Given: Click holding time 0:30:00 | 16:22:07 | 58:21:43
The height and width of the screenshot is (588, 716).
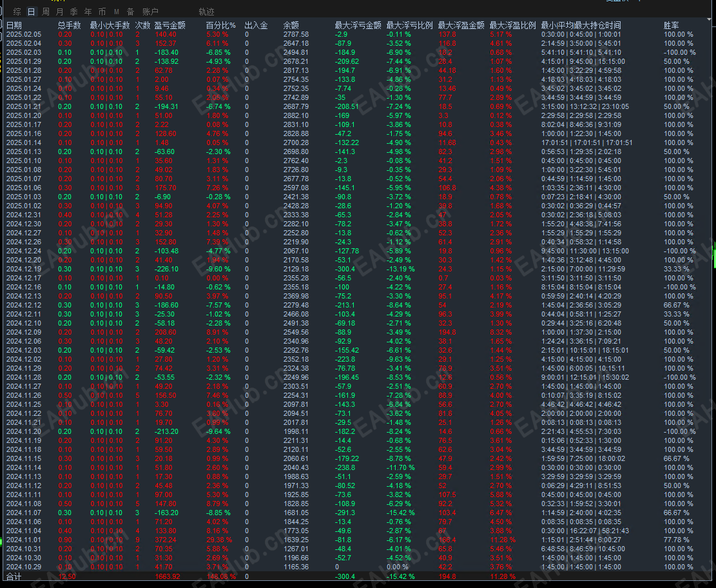Looking at the screenshot, I should pos(585,531).
